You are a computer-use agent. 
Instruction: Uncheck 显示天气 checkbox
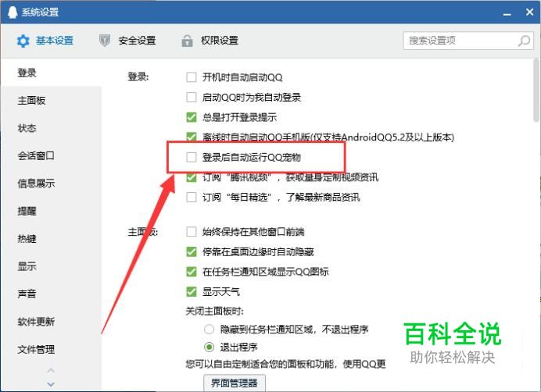click(191, 292)
